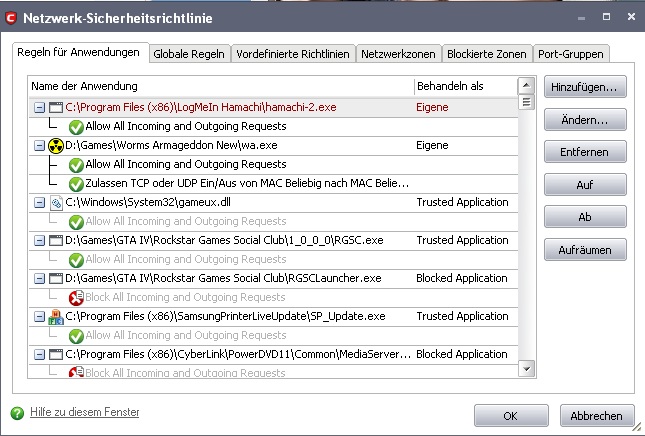
Task: Click the RGSC.exe application icon
Action: click(56, 241)
